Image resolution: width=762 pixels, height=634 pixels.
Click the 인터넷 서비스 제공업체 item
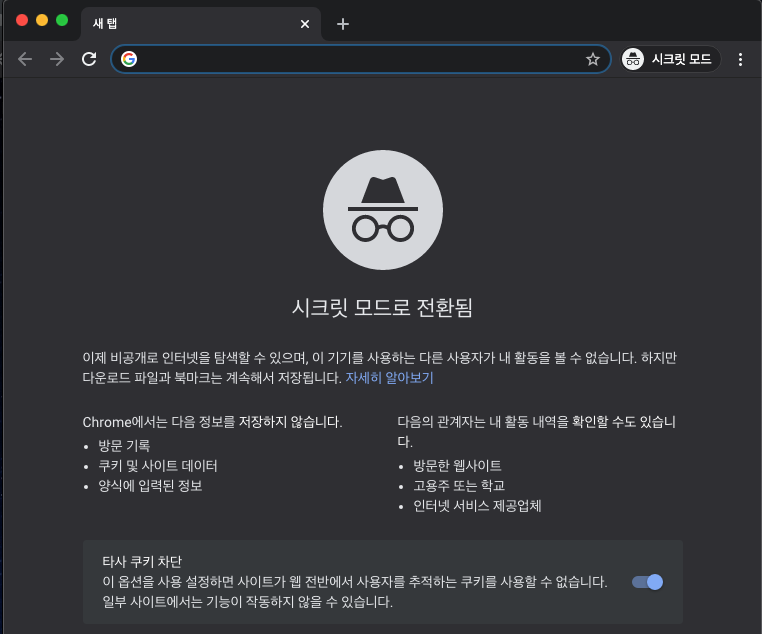click(477, 506)
